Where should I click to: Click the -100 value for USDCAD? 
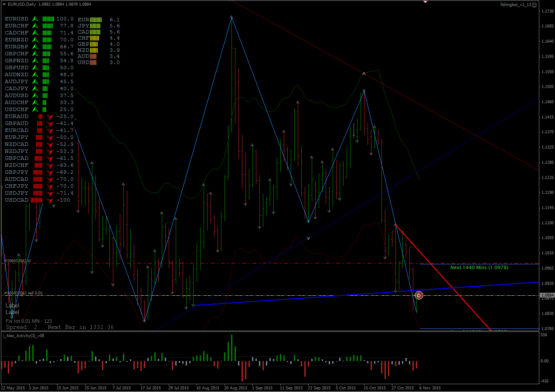[63, 200]
